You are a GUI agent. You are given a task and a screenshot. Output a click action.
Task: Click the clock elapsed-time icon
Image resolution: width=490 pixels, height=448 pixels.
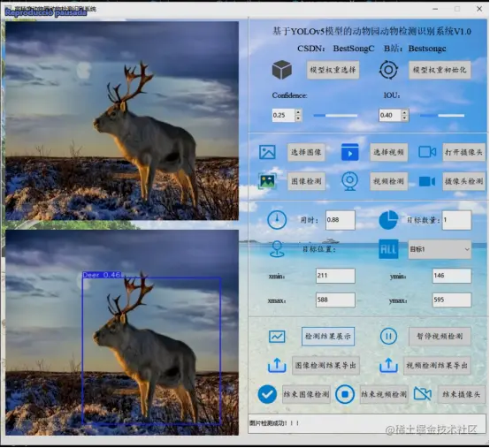(277, 220)
